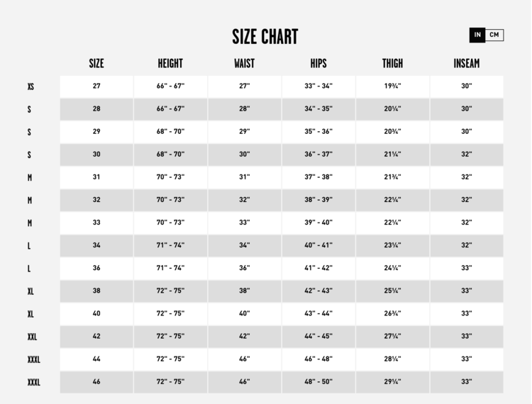Click the WAIST column header
This screenshot has height=404, width=532.
244,64
